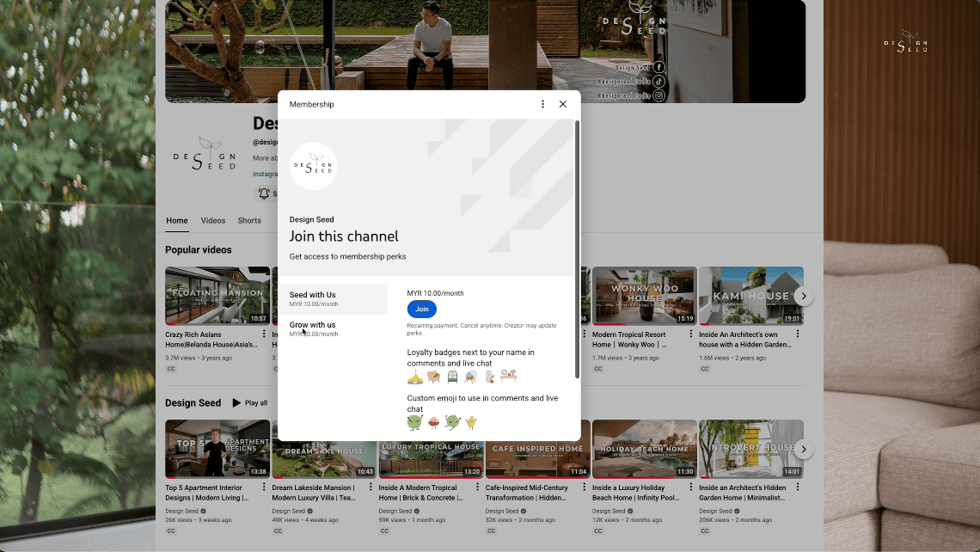Viewport: 980px width, 552px height.
Task: Open three-dot menu for Introvert House video
Action: pos(797,488)
